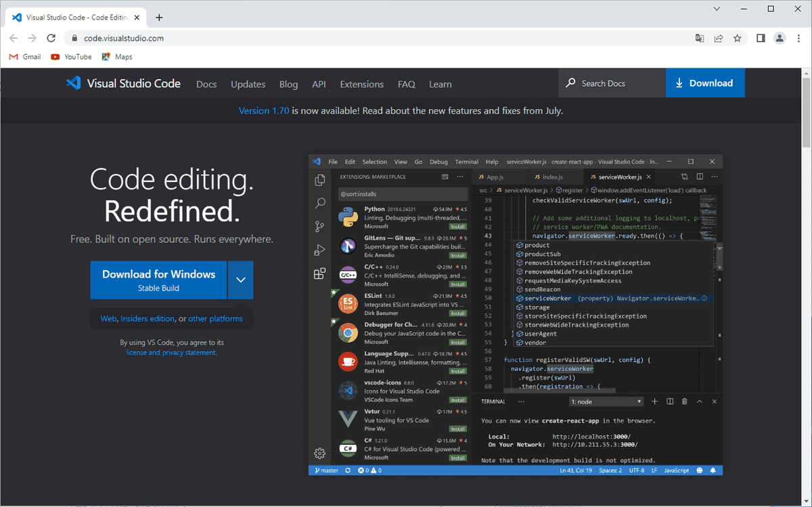Open the Gmail bookmark
812x507 pixels.
[25, 57]
